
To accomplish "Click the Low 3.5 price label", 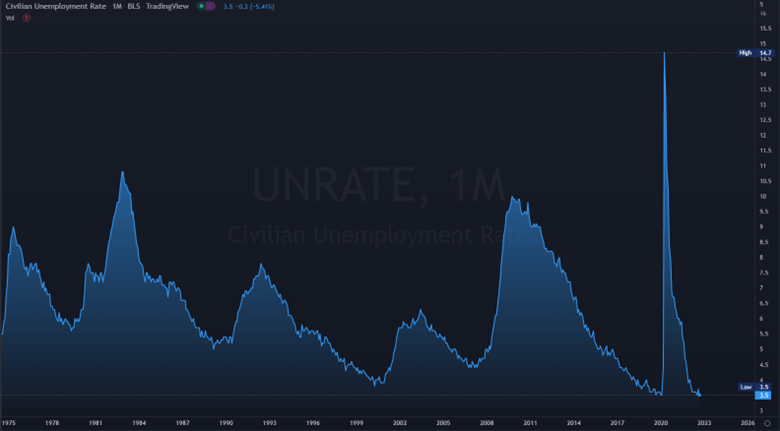I will 755,387.
